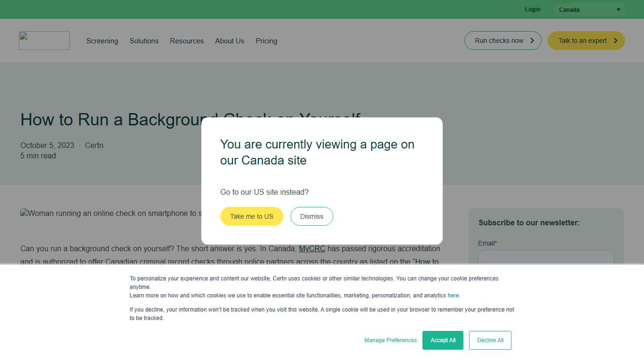The width and height of the screenshot is (644, 362).
Task: Click the arrow icon on Run checks now
Action: coord(531,41)
